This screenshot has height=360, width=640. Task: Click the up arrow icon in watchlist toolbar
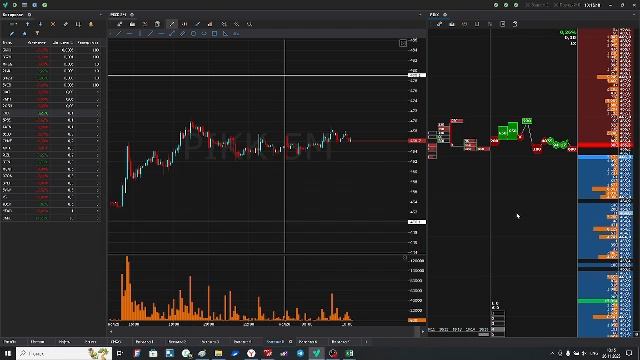[27, 24]
